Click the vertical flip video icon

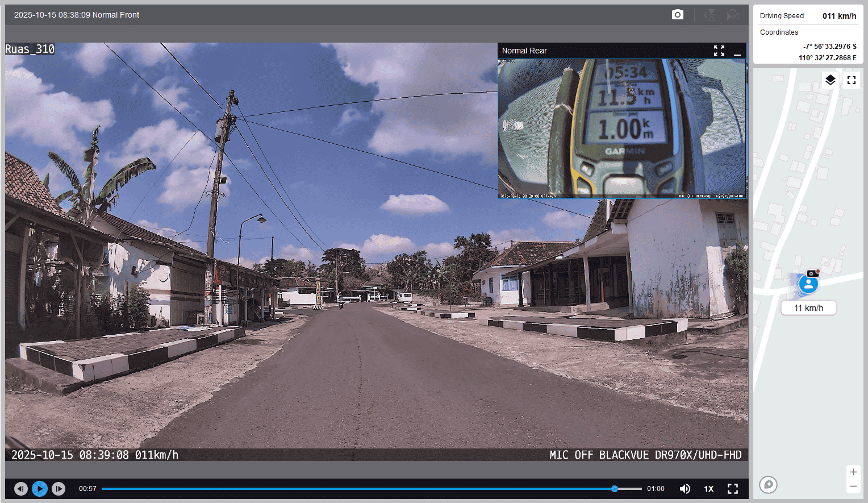(710, 15)
